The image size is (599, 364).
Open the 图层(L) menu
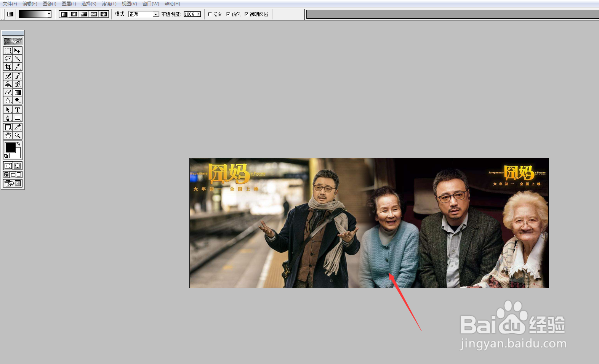(x=69, y=4)
